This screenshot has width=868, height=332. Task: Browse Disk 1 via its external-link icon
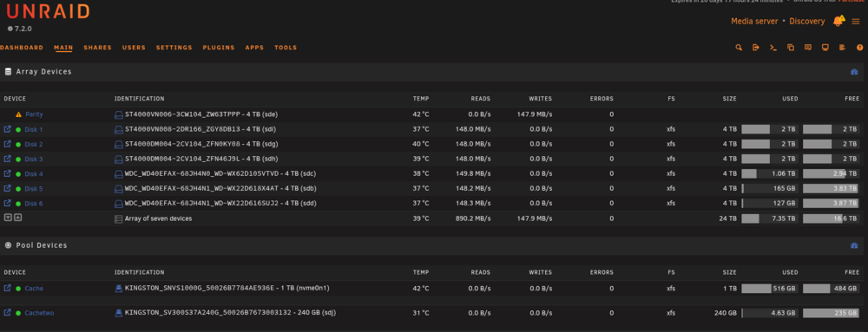click(7, 129)
